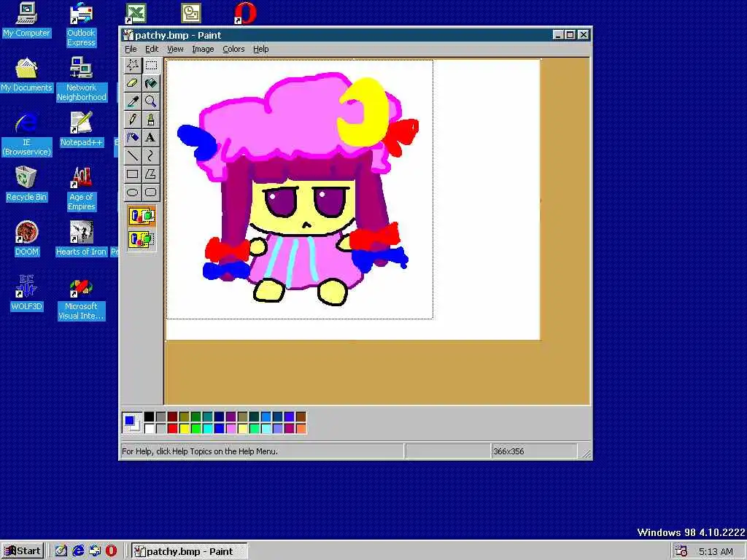Choose the Airbrush tool
The image size is (747, 560).
(133, 138)
